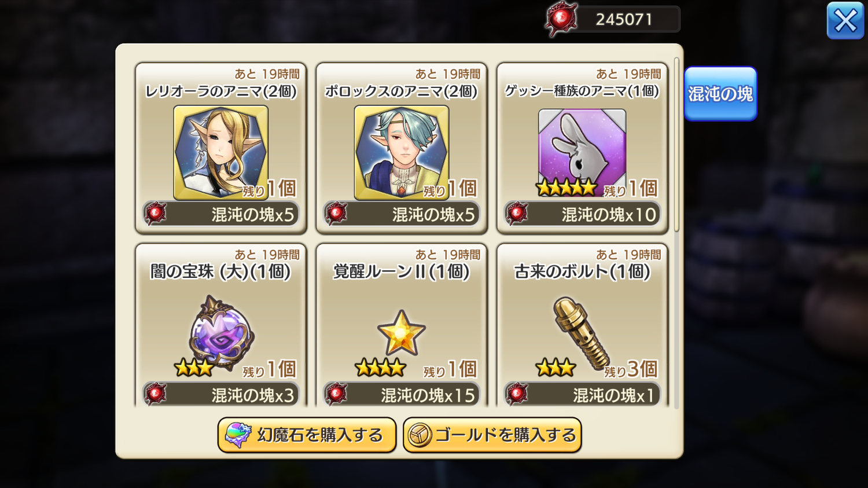Open 幻魔石を購入する purchase screen

[x=307, y=435]
